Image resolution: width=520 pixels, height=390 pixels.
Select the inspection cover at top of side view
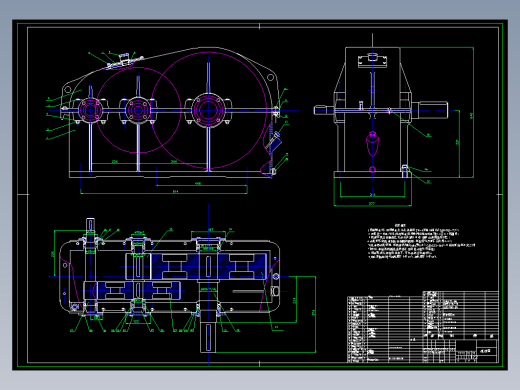tap(372, 61)
